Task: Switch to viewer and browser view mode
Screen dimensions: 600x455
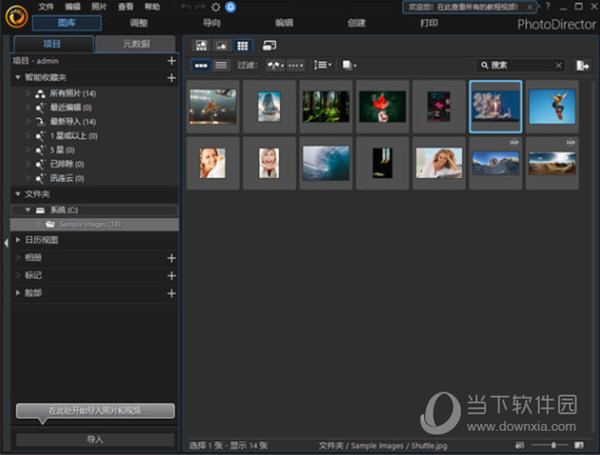Action: [201, 46]
